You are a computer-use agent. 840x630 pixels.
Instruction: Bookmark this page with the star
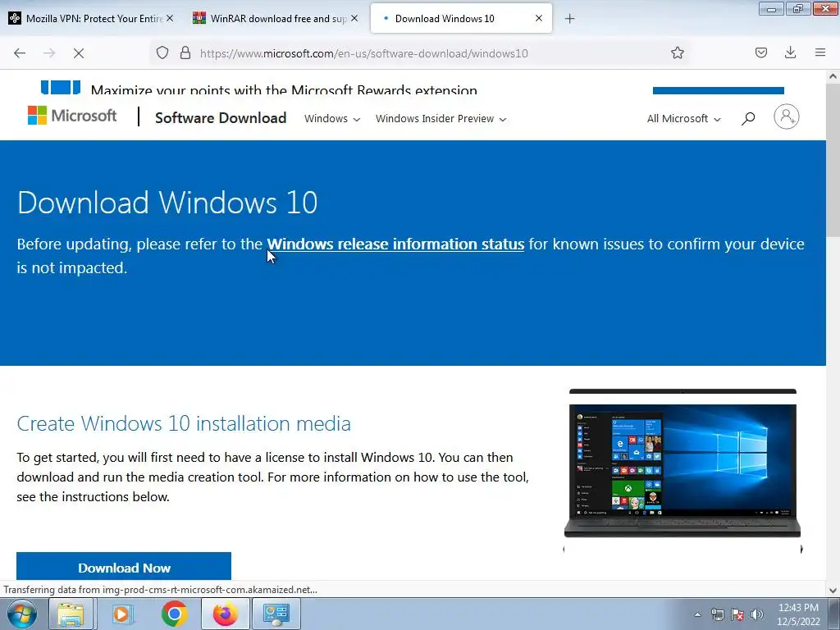[677, 52]
